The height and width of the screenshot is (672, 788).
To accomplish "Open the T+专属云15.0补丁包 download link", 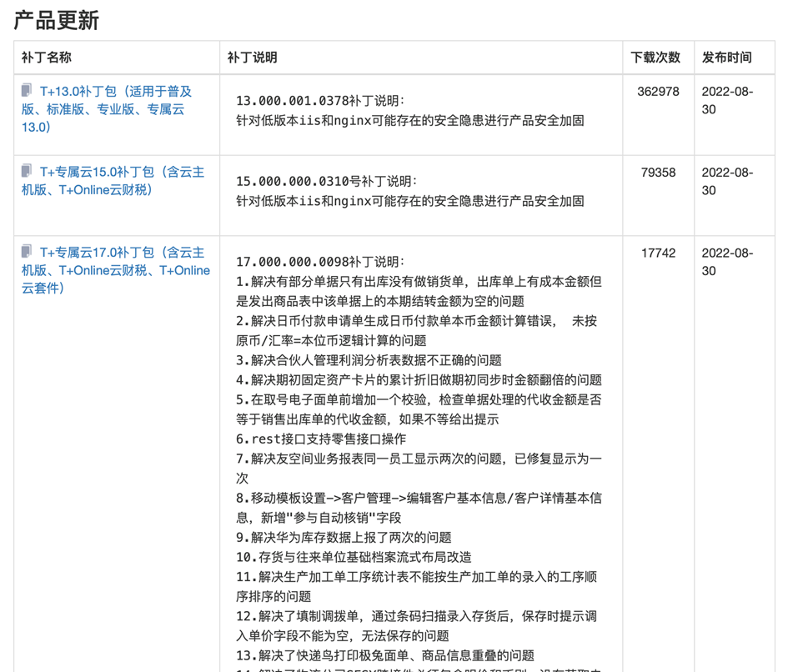I will [113, 181].
